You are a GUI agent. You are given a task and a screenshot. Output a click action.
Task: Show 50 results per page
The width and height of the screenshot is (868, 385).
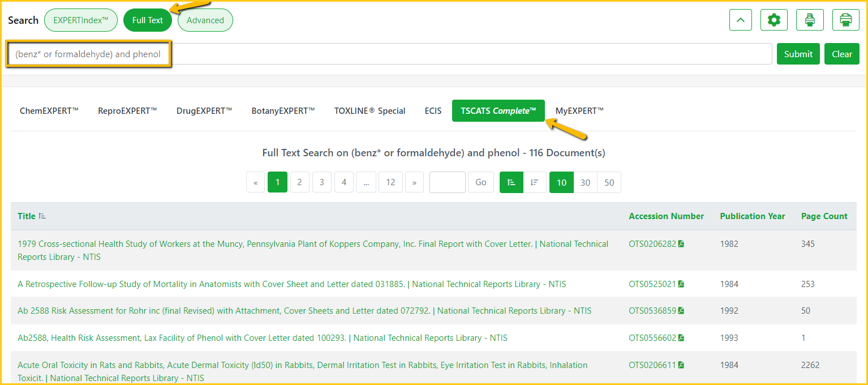point(609,182)
